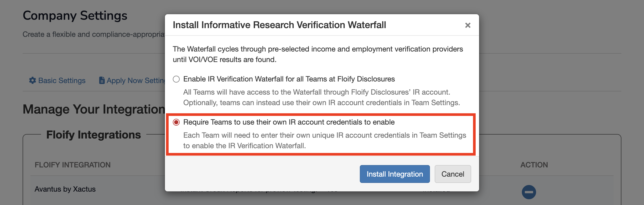Screen dimensions: 644x205
Task: Click the minus icon for Avantus by Xactus
Action: point(529,192)
